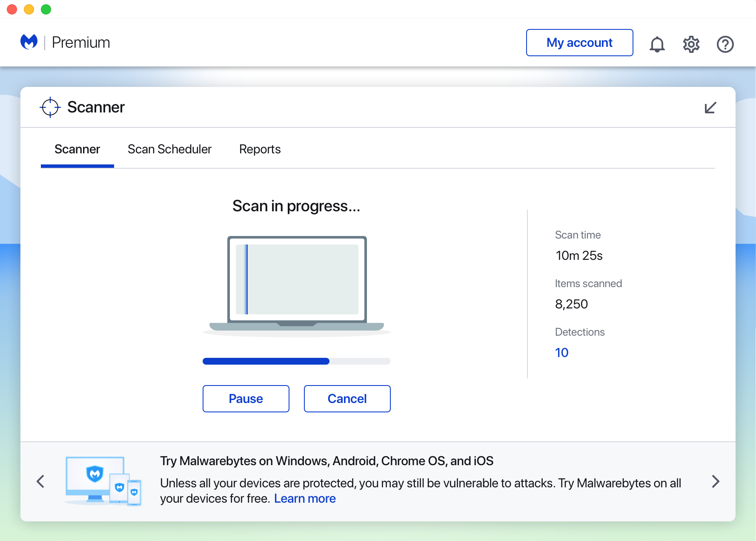Pause the running scan
This screenshot has height=541, width=756.
(x=246, y=399)
